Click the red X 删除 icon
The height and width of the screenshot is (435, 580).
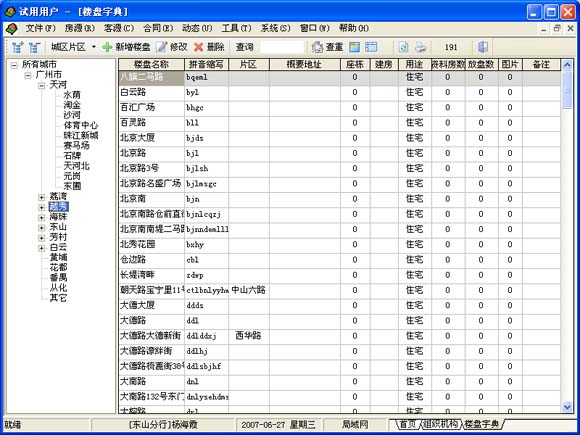click(x=199, y=47)
